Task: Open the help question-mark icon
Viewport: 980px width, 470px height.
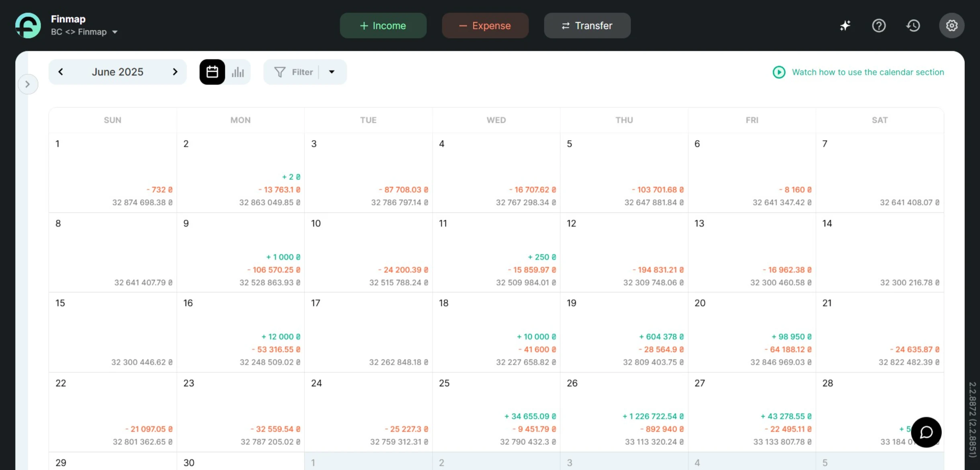Action: pos(879,25)
